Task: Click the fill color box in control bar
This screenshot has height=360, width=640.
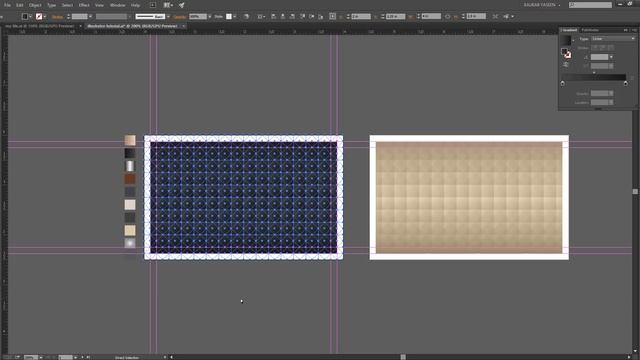Action: point(25,16)
